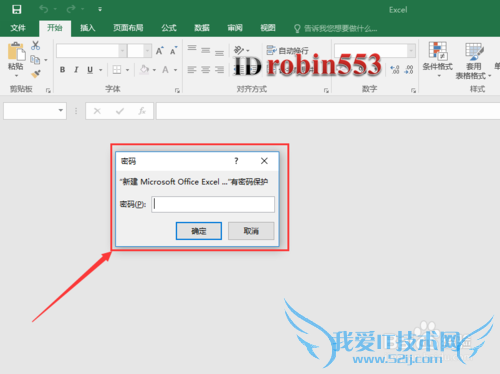The width and height of the screenshot is (500, 374).
Task: Click the question mark help in 密码 dialog
Action: pos(236,161)
